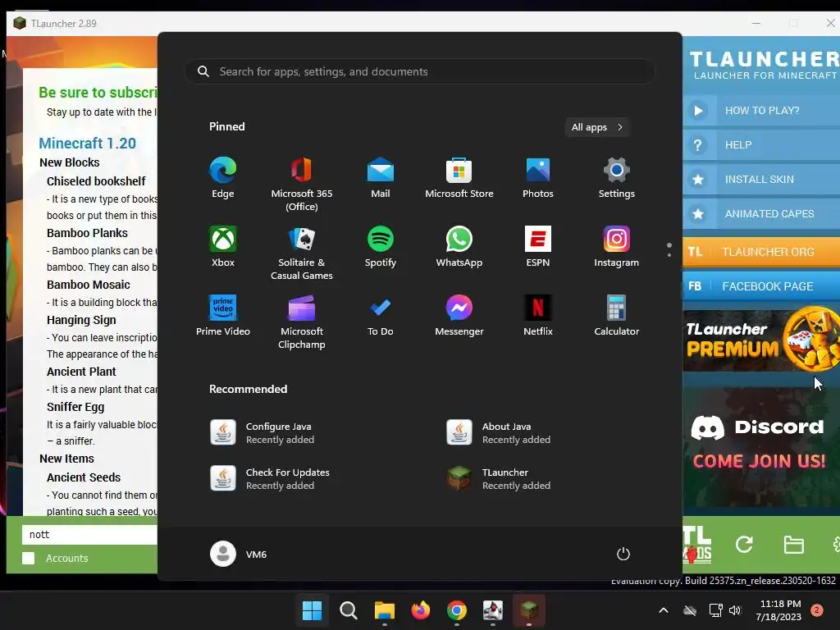Click the refresh icon in TLauncher

[x=744, y=545]
